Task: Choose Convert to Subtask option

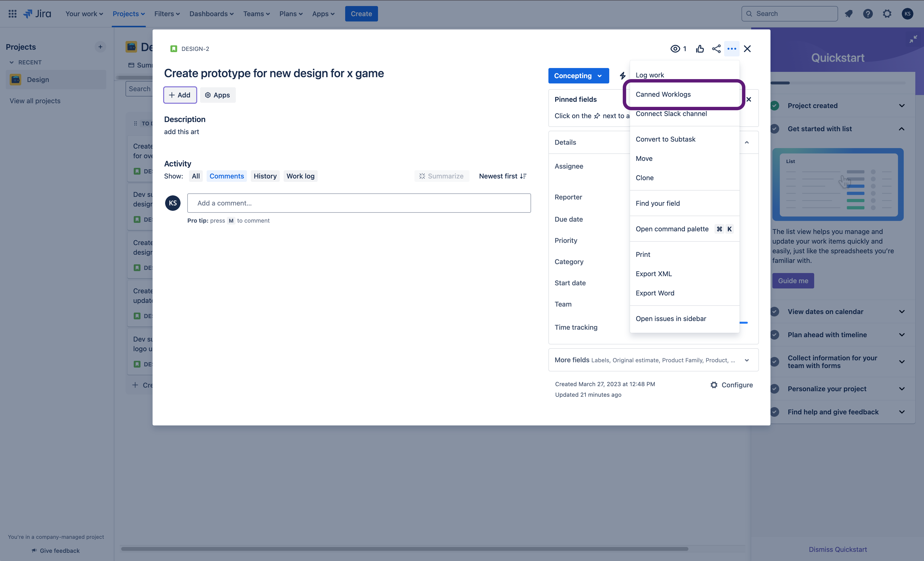Action: coord(665,139)
